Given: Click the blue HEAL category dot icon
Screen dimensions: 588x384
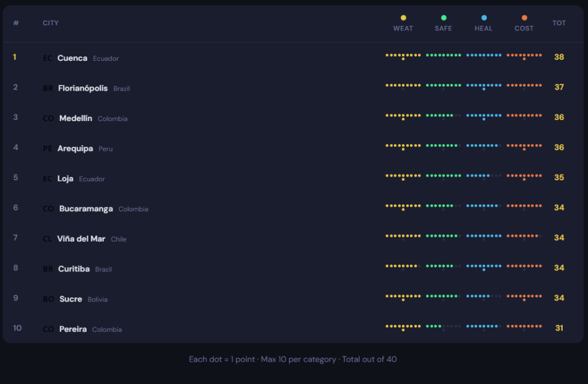Looking at the screenshot, I should click(483, 18).
